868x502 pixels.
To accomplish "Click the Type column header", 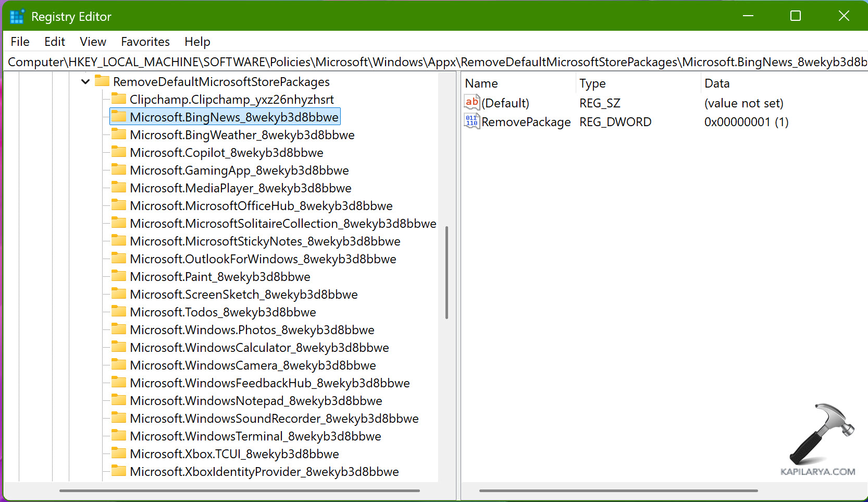I will point(592,83).
